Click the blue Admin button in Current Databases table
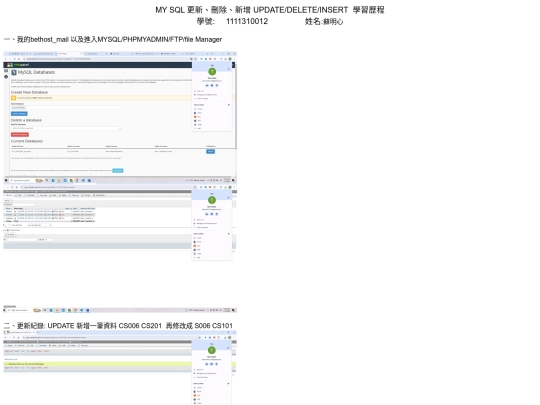 [x=210, y=152]
